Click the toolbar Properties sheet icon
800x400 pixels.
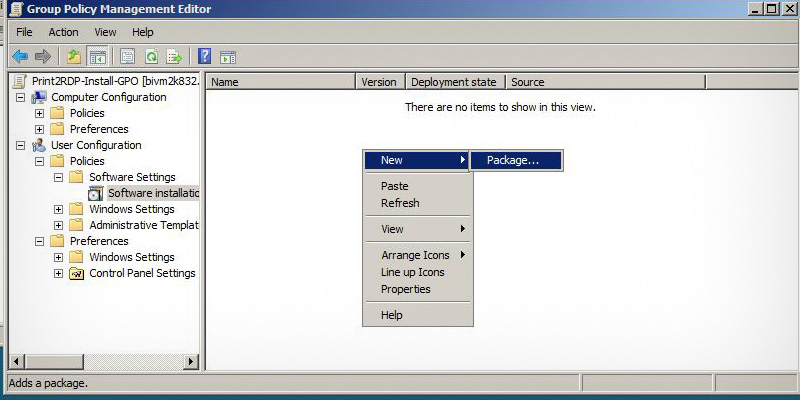pyautogui.click(x=128, y=57)
